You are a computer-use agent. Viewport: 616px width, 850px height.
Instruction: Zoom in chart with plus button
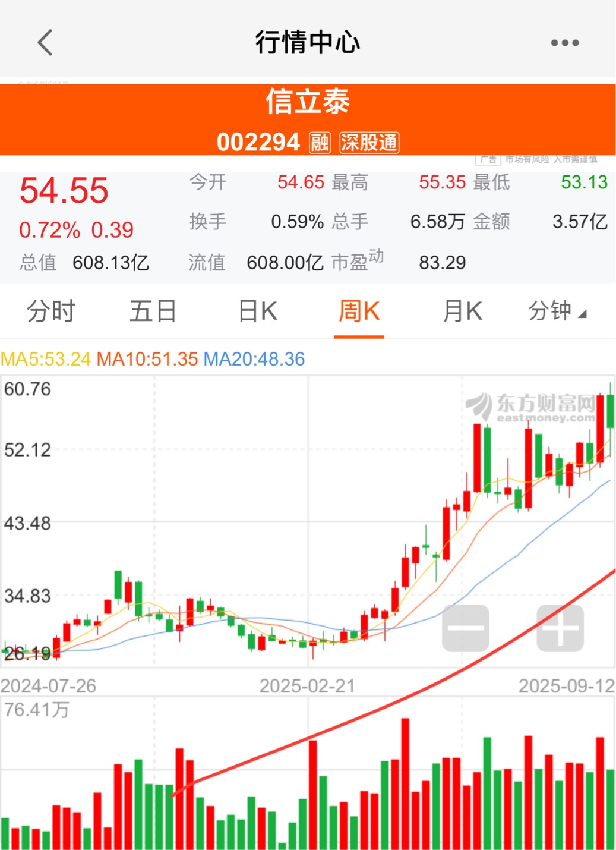point(560,628)
